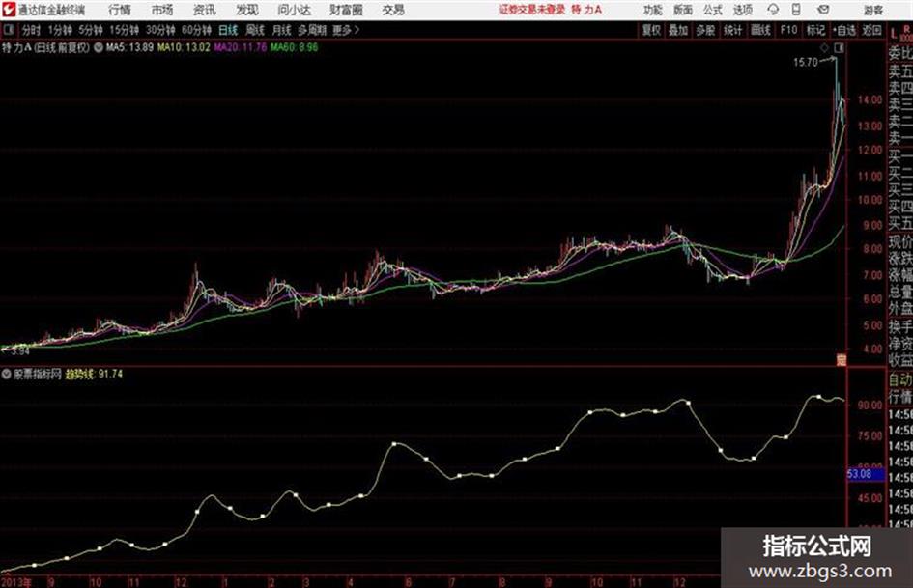913x588 pixels.
Task: Open the mobile phone icon in top bar
Action: [x=796, y=10]
